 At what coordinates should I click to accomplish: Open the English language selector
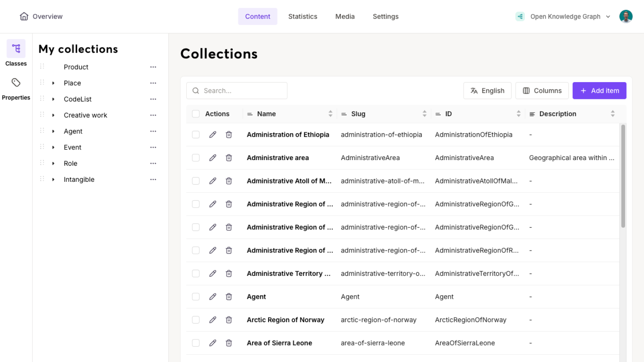[x=487, y=90]
